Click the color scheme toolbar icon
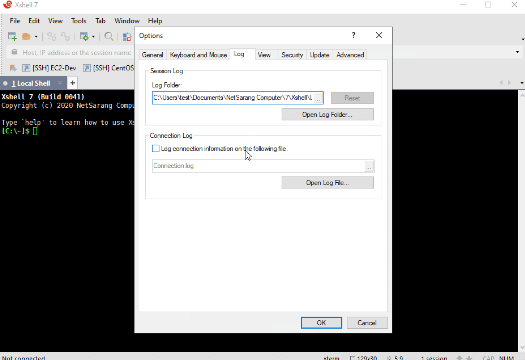 [x=127, y=36]
